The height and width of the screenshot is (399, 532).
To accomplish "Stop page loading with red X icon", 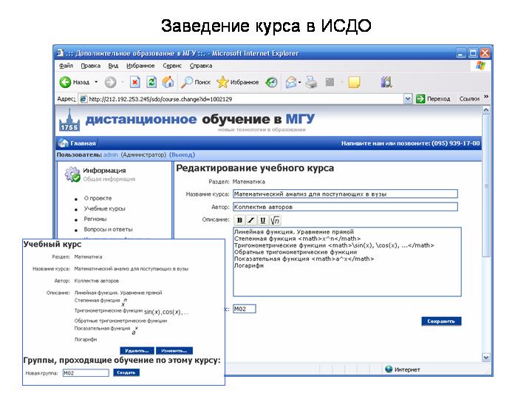I will [134, 82].
